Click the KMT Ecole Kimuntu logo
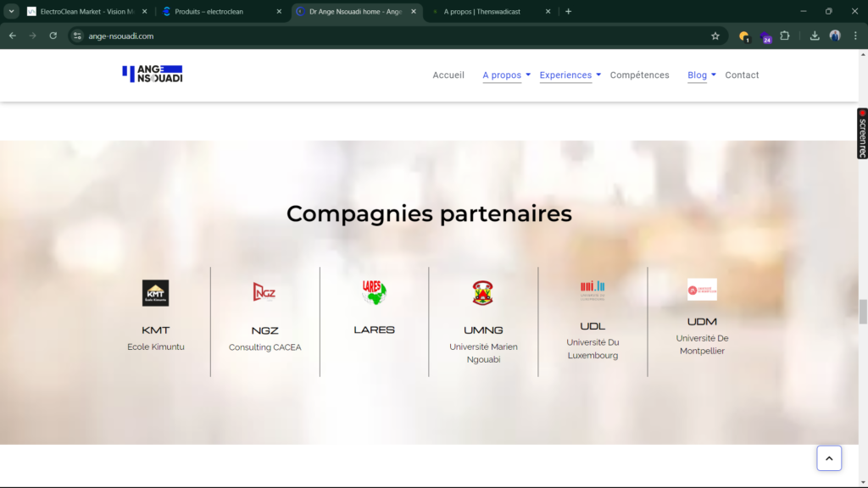The width and height of the screenshot is (868, 488). coord(156,292)
